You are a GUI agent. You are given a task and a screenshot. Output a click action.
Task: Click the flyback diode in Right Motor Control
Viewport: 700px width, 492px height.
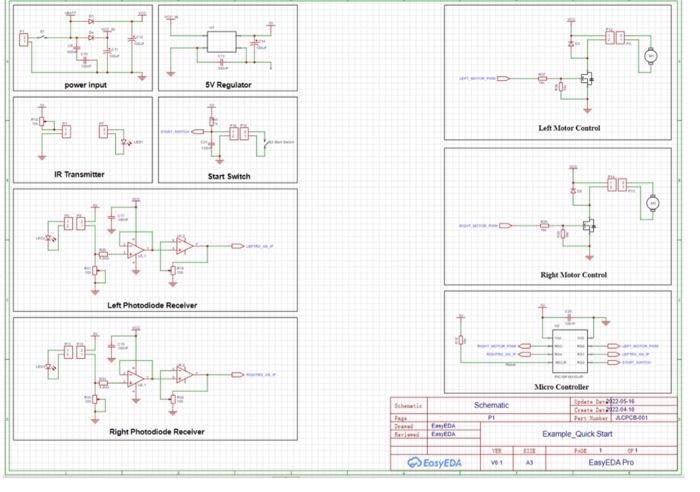pyautogui.click(x=573, y=191)
